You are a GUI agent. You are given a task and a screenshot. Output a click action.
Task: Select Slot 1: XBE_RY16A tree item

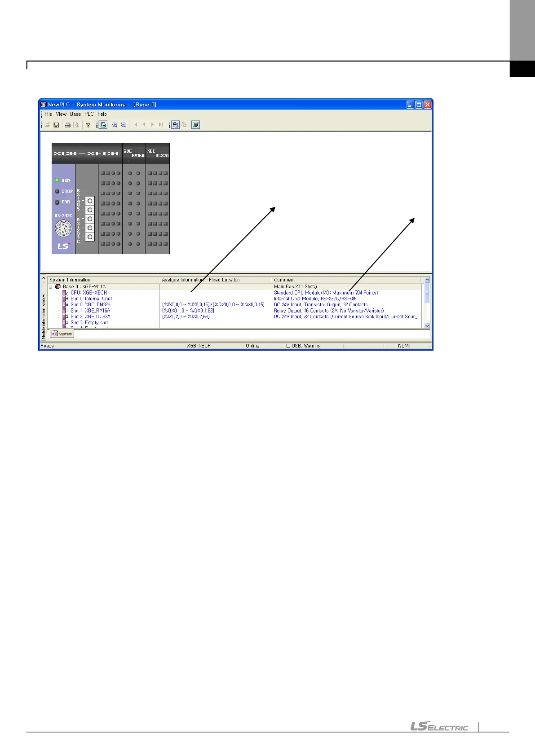[x=90, y=311]
